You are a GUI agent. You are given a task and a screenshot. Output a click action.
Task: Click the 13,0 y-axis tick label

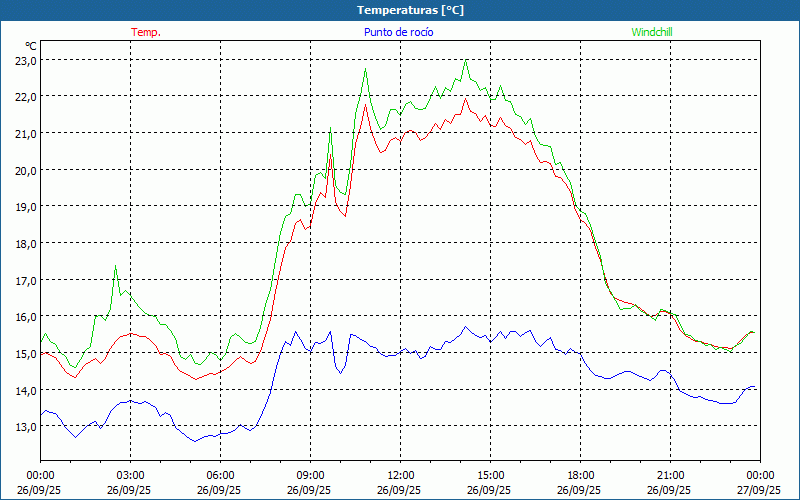pyautogui.click(x=25, y=426)
